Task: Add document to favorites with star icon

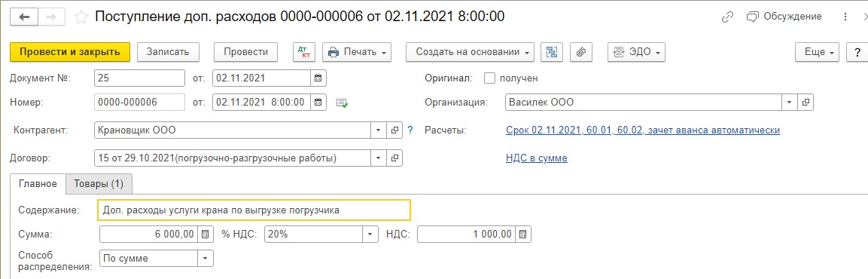Action: pyautogui.click(x=81, y=17)
